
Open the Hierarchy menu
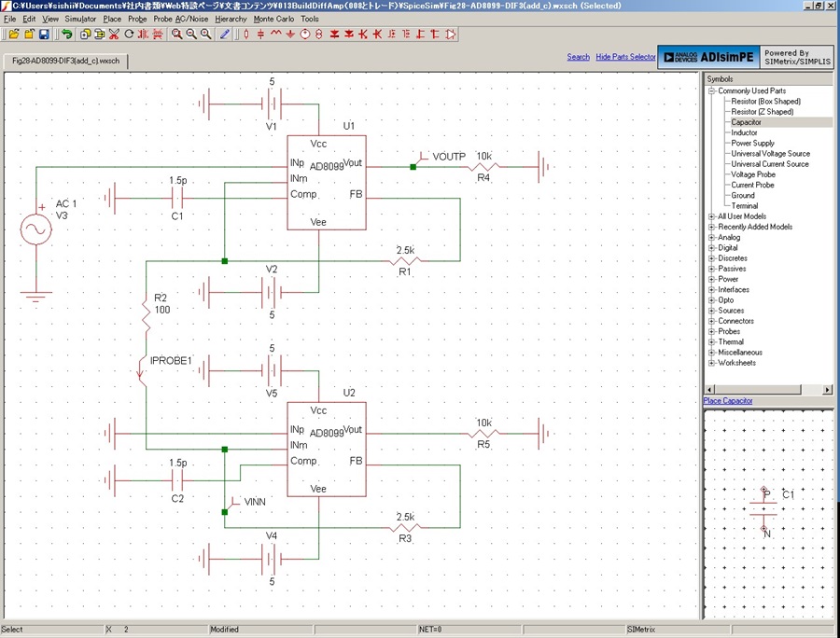click(x=231, y=19)
